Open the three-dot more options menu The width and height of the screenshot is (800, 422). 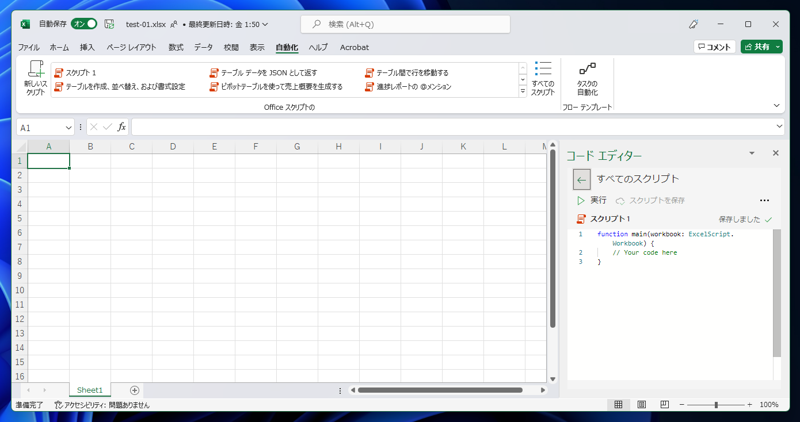pyautogui.click(x=764, y=201)
